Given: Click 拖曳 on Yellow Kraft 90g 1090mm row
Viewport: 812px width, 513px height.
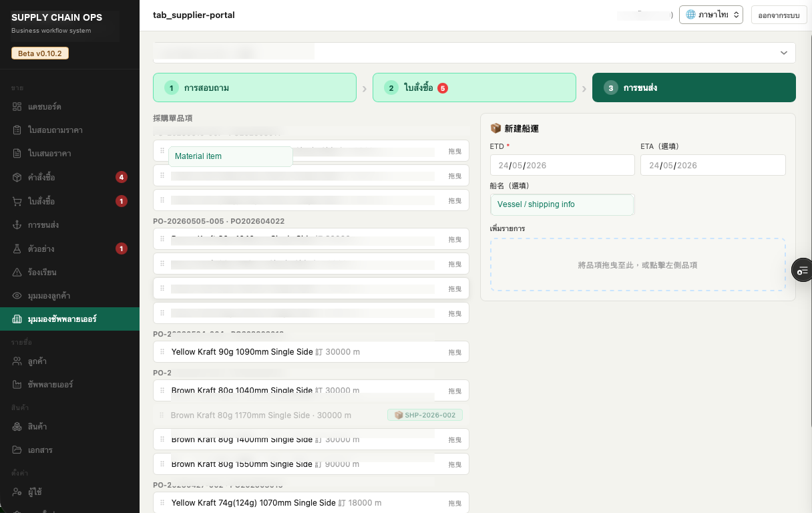Looking at the screenshot, I should pos(455,352).
